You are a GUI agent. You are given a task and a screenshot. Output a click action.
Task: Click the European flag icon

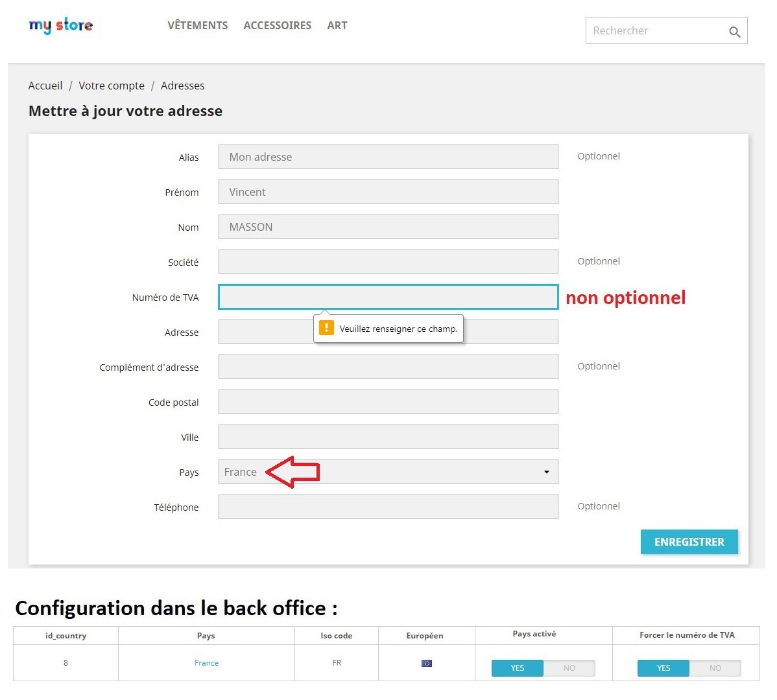pyautogui.click(x=426, y=663)
